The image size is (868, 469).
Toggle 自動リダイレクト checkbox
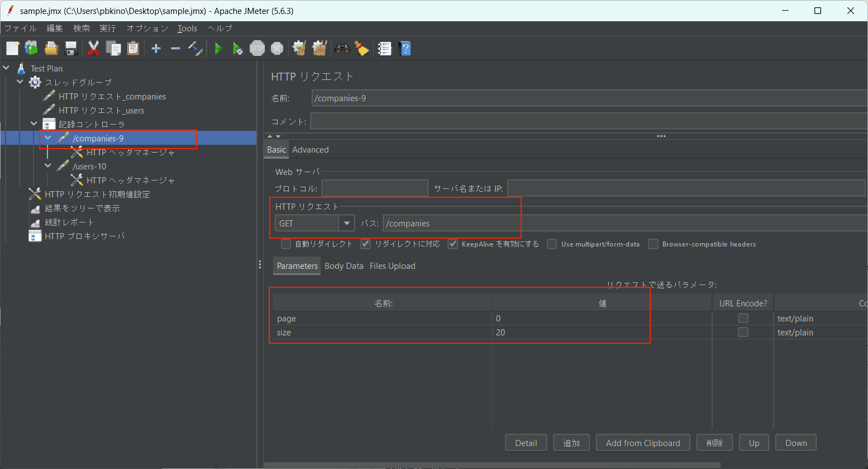286,244
